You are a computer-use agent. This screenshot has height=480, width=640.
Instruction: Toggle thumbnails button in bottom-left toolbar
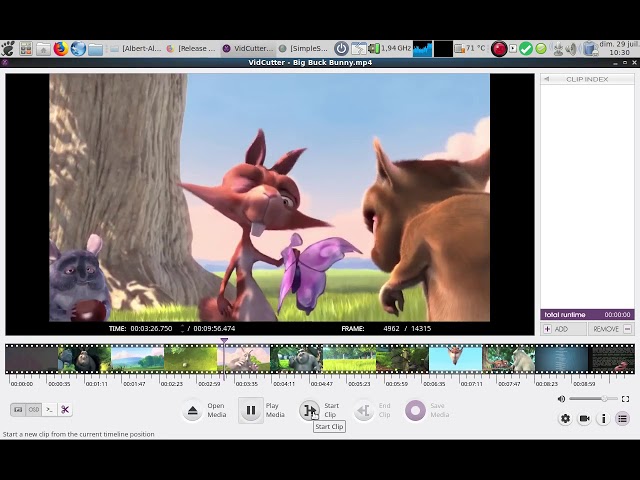[18, 409]
